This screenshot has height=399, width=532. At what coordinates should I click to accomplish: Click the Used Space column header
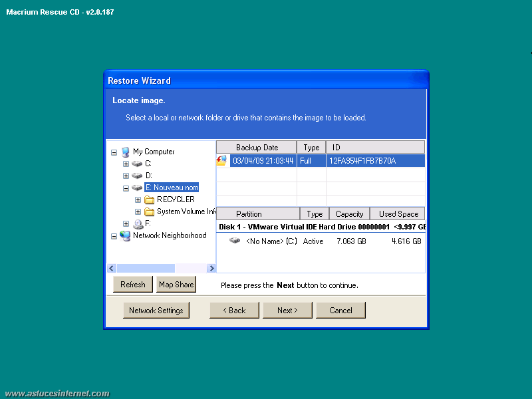pyautogui.click(x=397, y=213)
